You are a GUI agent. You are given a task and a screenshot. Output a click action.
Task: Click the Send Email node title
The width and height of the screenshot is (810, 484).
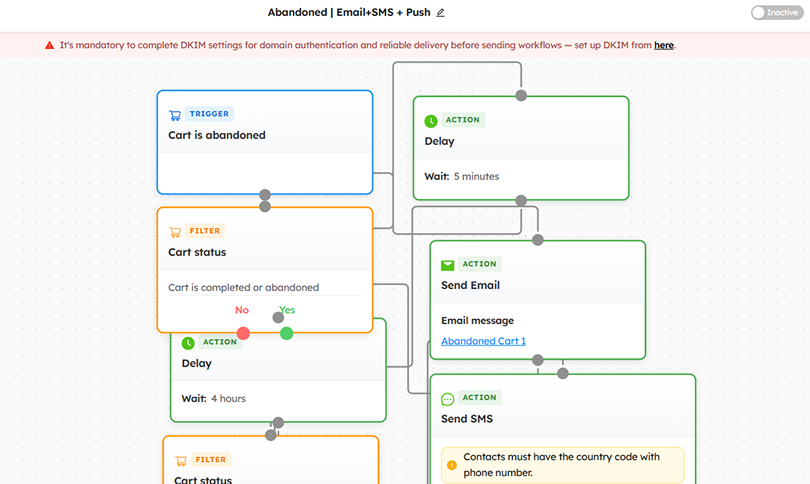470,285
